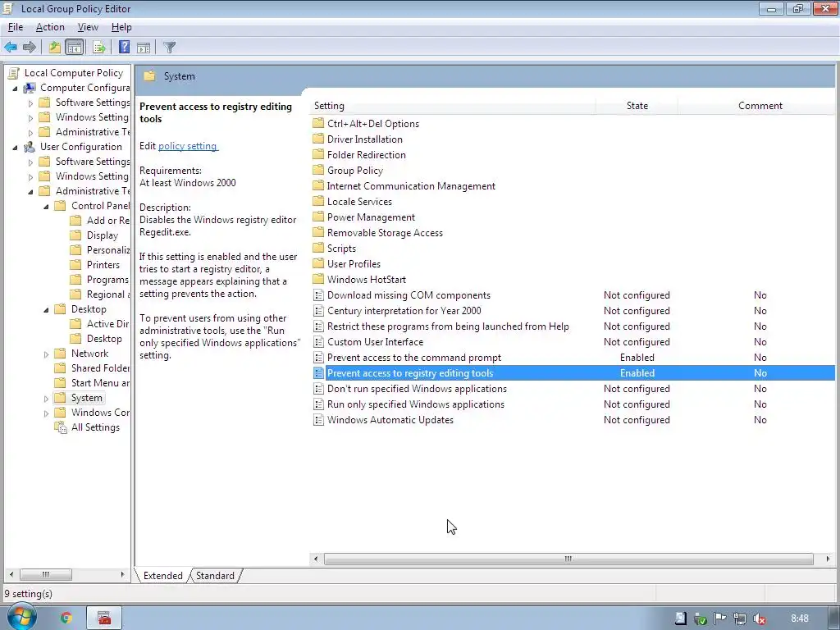
Task: Click Show Desktop button at taskbar end
Action: pyautogui.click(x=835, y=619)
